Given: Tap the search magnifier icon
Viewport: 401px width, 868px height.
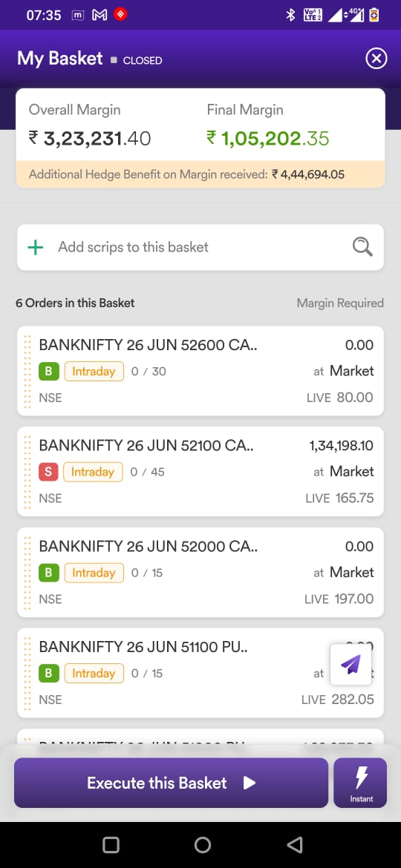Looking at the screenshot, I should point(362,247).
